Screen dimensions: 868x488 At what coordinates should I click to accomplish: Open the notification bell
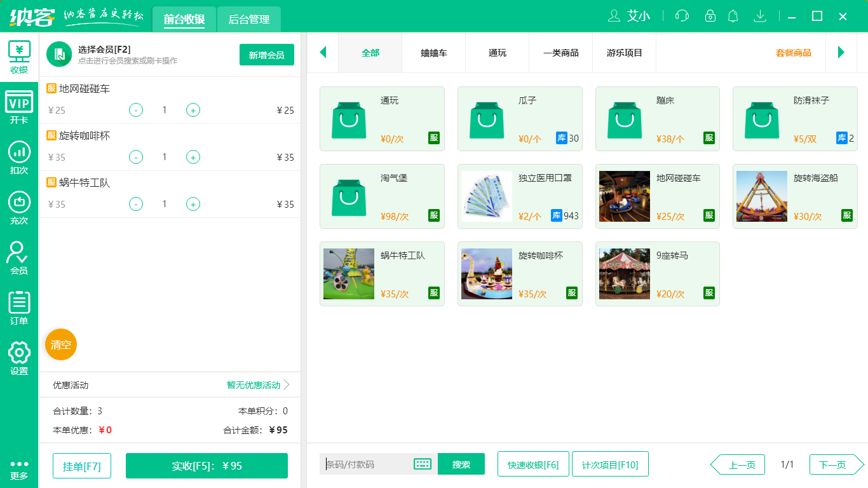[x=733, y=16]
